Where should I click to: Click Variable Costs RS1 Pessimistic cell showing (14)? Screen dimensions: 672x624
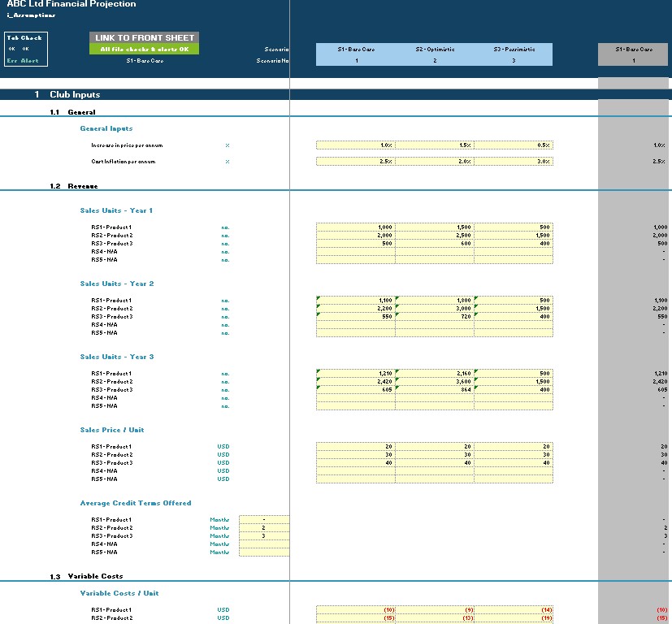click(514, 610)
